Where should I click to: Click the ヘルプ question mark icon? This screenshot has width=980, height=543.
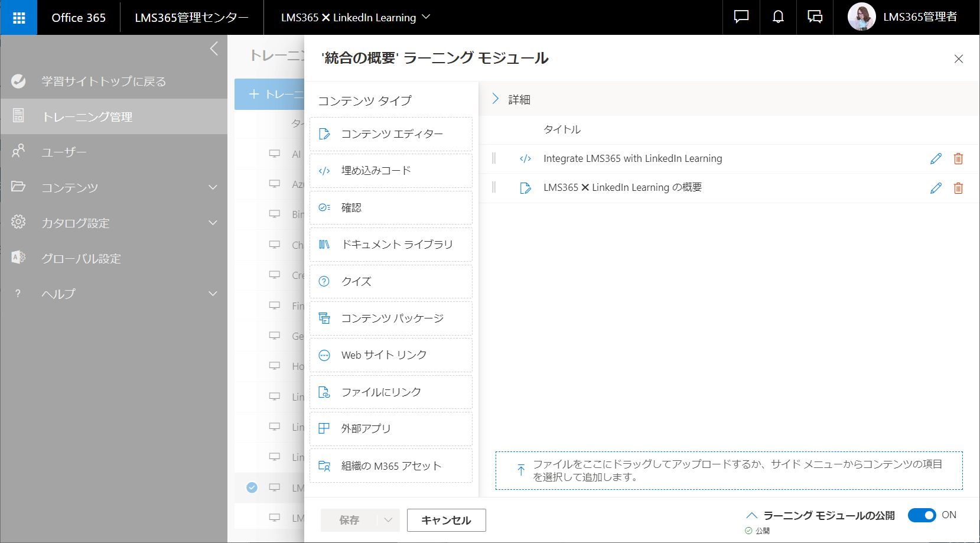18,293
